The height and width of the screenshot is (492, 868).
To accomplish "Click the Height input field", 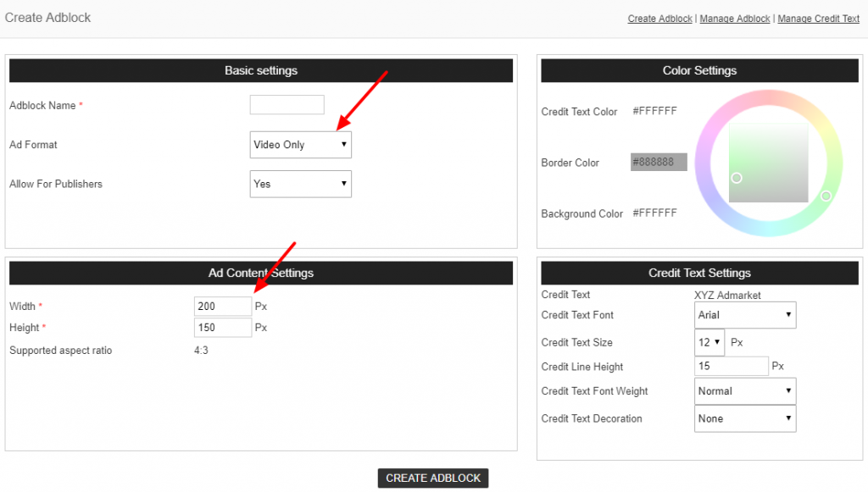I will (x=223, y=328).
